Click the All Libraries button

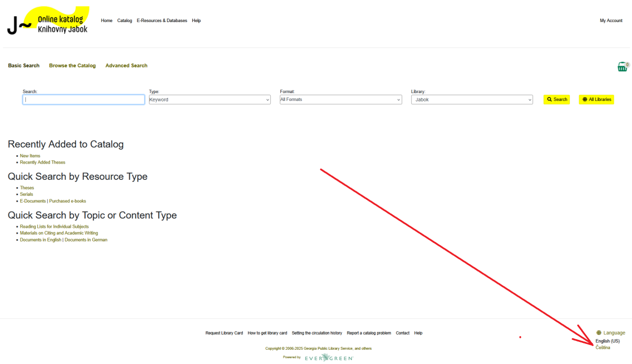(596, 99)
